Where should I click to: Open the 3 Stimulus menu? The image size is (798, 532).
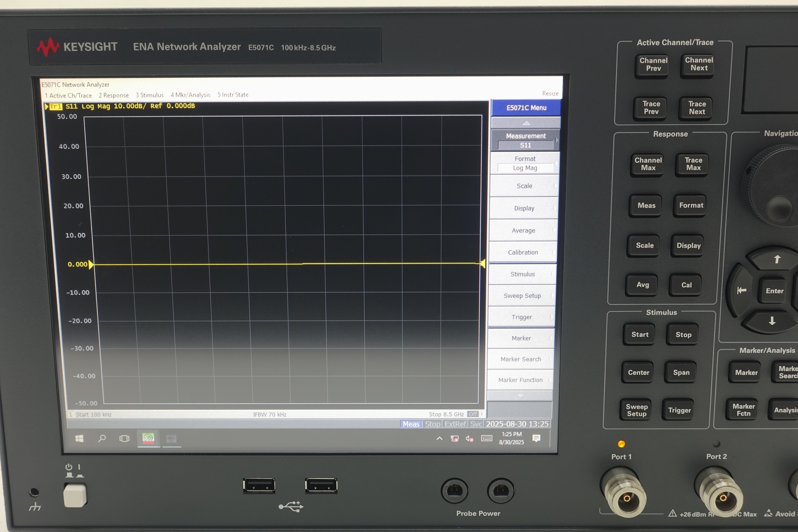tap(150, 95)
